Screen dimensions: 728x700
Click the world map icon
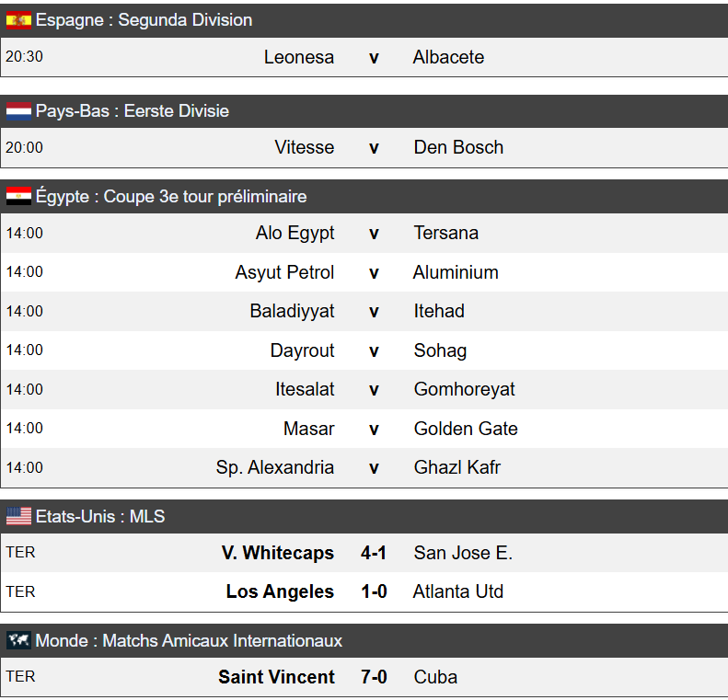(x=18, y=641)
